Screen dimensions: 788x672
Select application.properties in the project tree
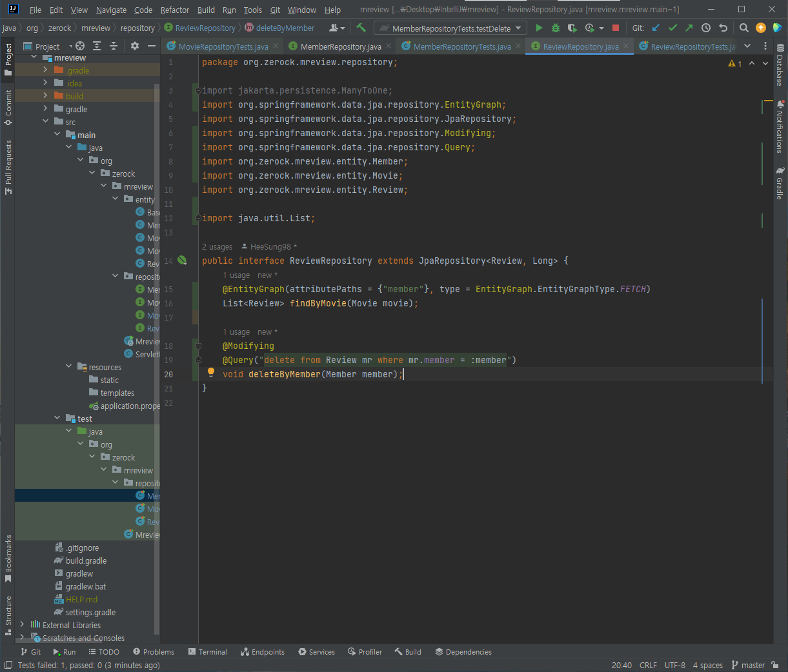(x=125, y=406)
